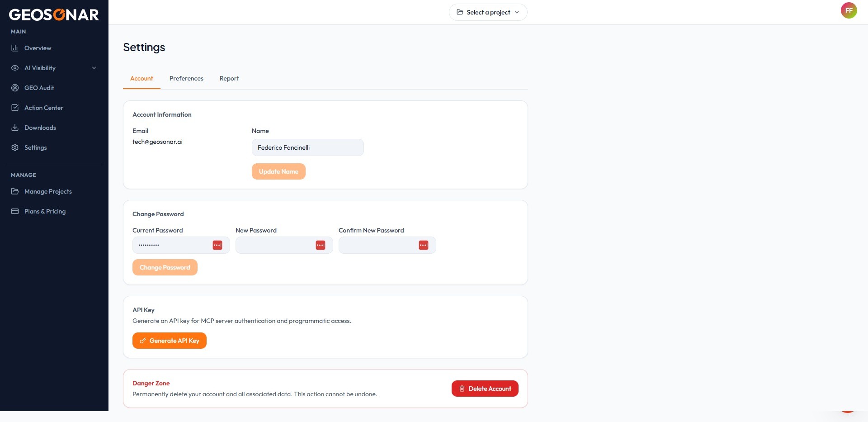Click the AI Visibility eye icon

click(x=15, y=68)
